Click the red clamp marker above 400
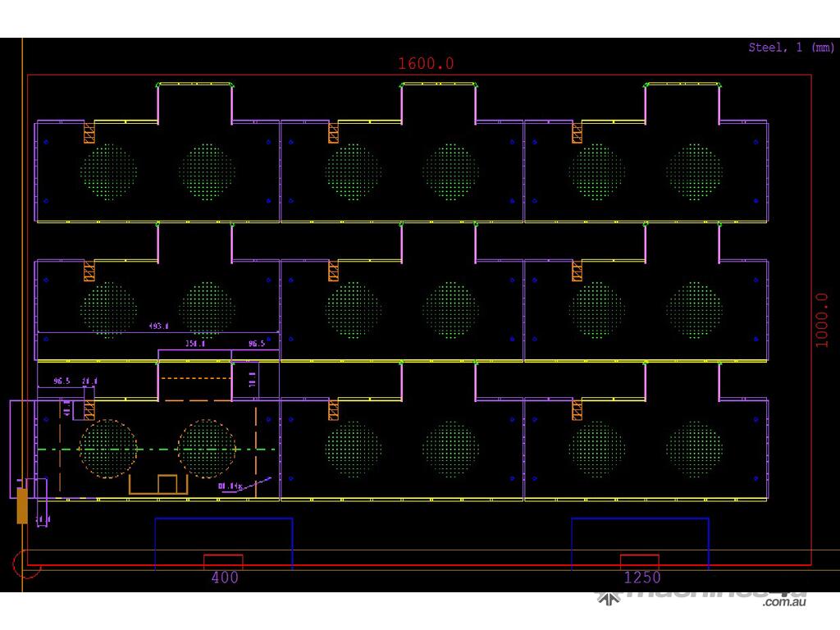 [x=223, y=561]
